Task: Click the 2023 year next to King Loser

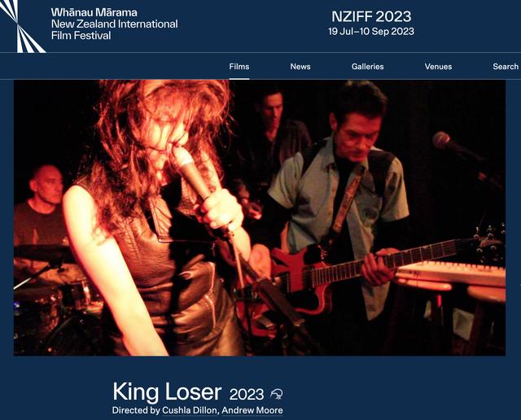Action: [x=247, y=395]
